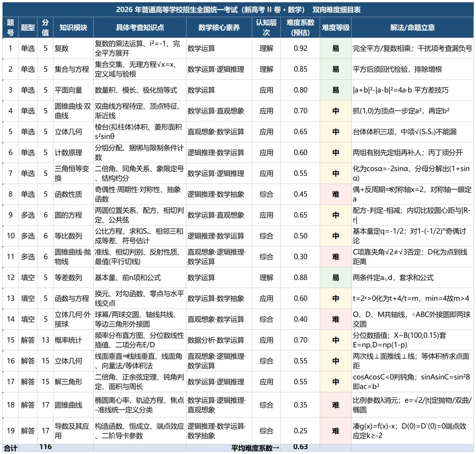Click difficulty coefficient '0.30' cell
The image size is (476, 454).
click(300, 257)
